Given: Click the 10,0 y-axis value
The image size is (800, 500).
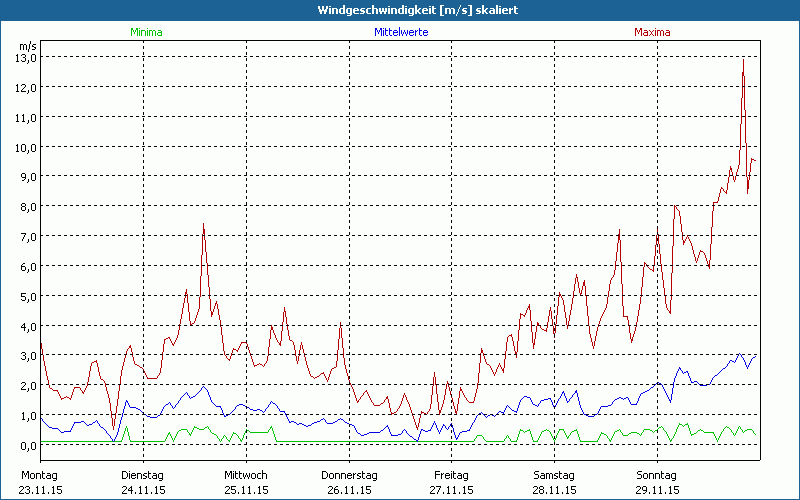Looking at the screenshot, I should pyautogui.click(x=26, y=147).
